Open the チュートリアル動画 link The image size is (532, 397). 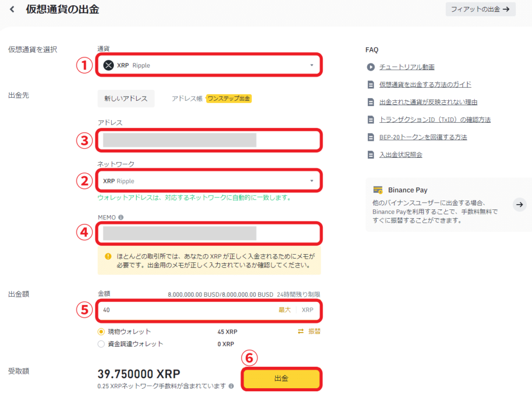(407, 67)
